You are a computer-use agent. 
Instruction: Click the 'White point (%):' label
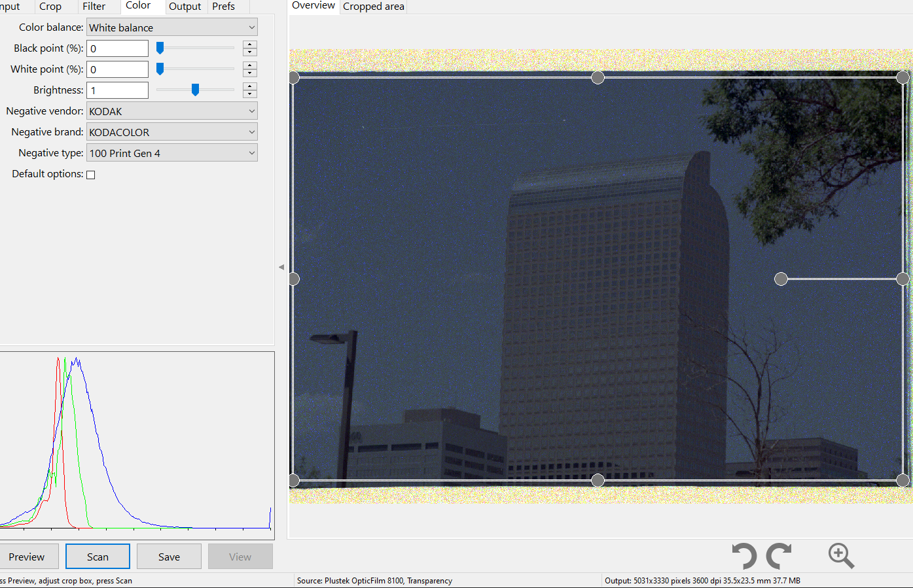(x=47, y=69)
